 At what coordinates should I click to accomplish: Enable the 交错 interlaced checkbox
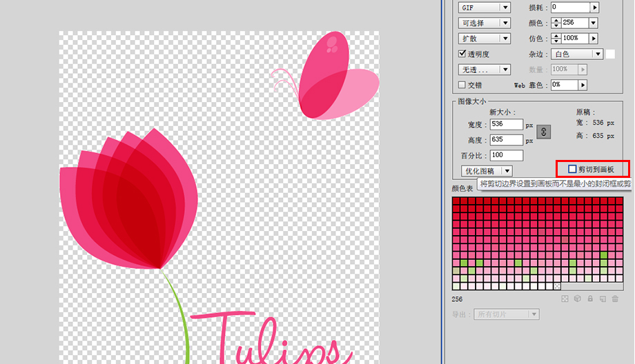click(x=462, y=85)
